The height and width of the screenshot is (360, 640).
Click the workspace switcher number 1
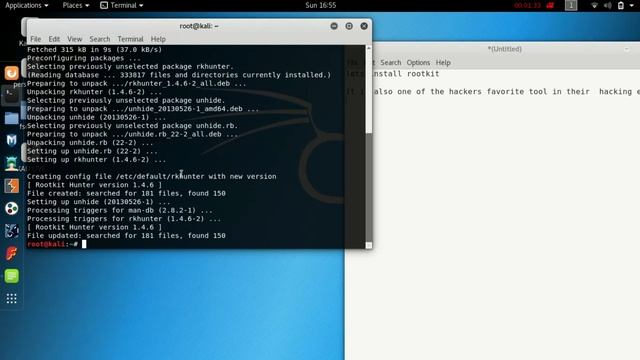point(571,5)
